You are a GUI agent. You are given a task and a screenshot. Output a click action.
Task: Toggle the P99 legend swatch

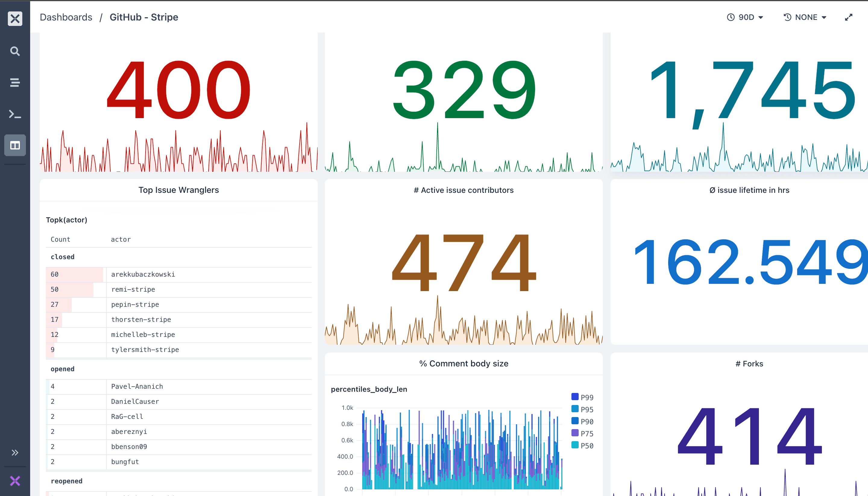pyautogui.click(x=575, y=397)
